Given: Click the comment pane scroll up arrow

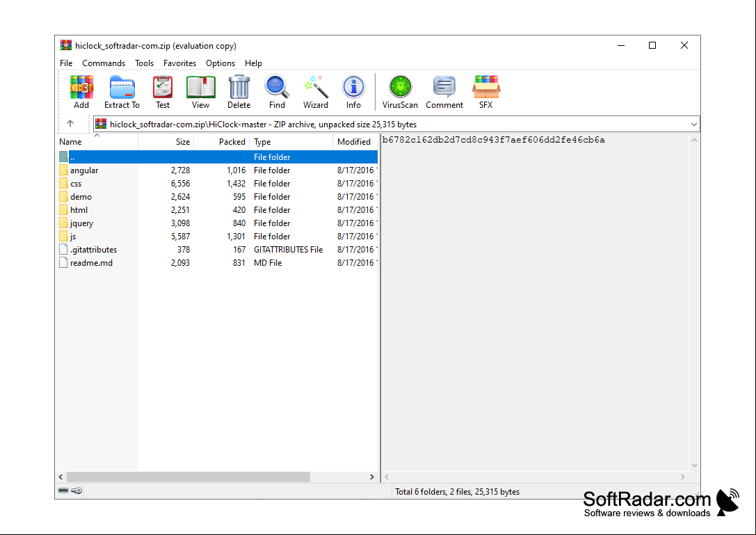Looking at the screenshot, I should (x=694, y=140).
